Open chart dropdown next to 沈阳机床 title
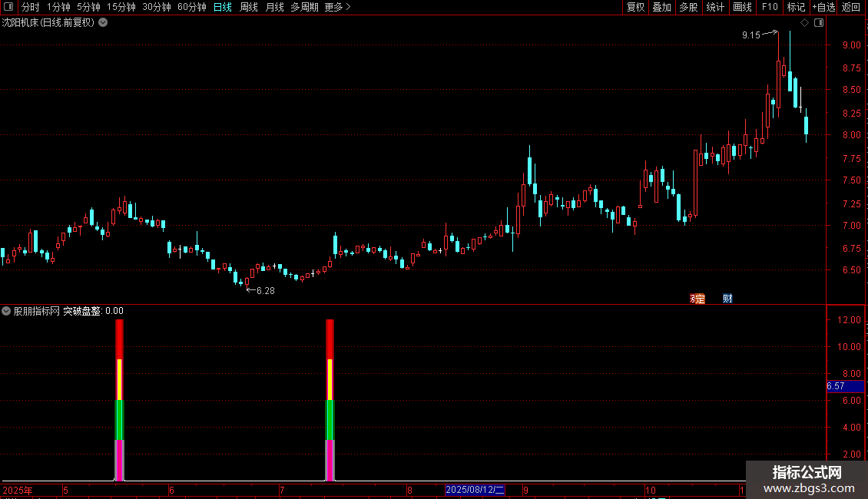The height and width of the screenshot is (499, 868). [x=103, y=23]
